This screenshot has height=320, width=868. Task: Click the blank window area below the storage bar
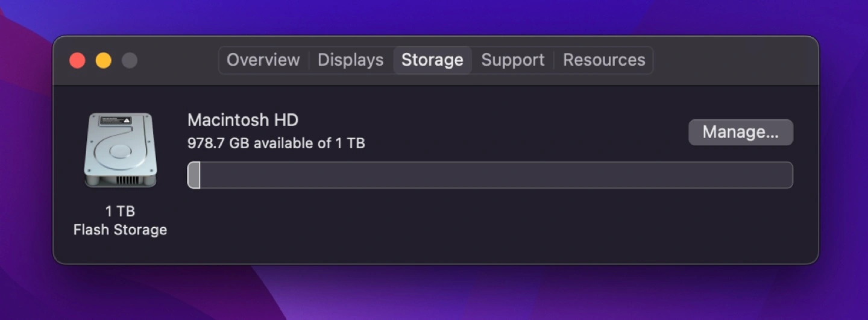point(482,229)
